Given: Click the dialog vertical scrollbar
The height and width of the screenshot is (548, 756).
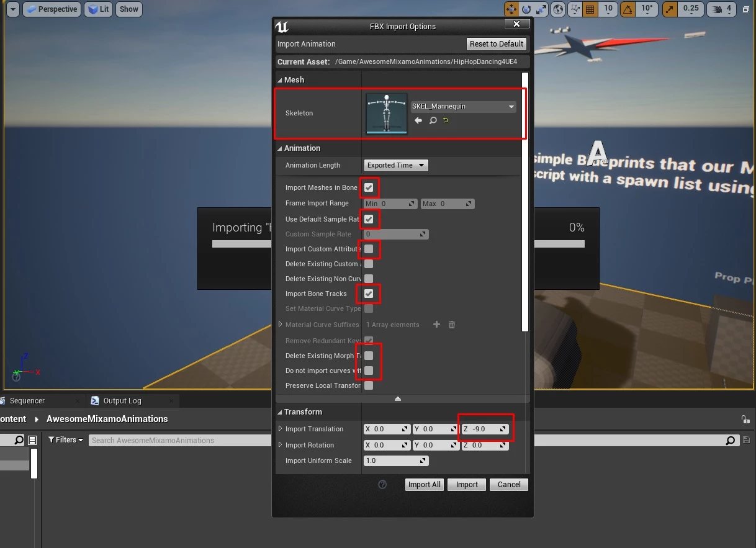Looking at the screenshot, I should [x=525, y=202].
